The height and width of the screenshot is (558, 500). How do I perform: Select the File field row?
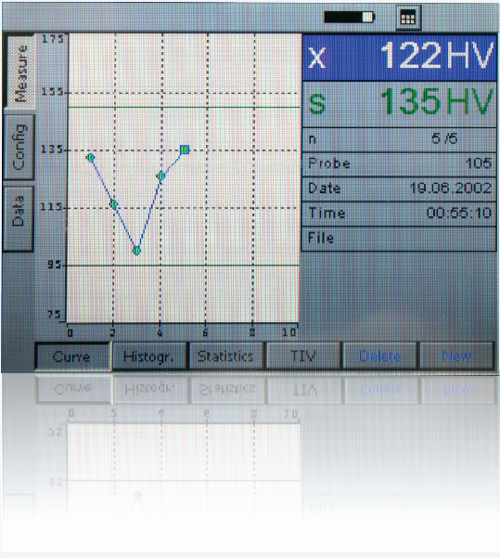click(x=399, y=238)
